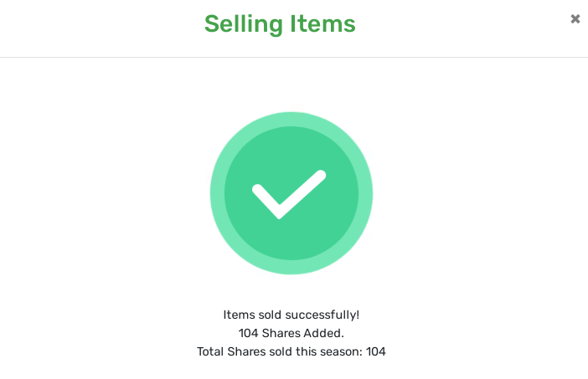Click the "Items sold successfully!" message
The width and height of the screenshot is (588, 379).
[291, 315]
